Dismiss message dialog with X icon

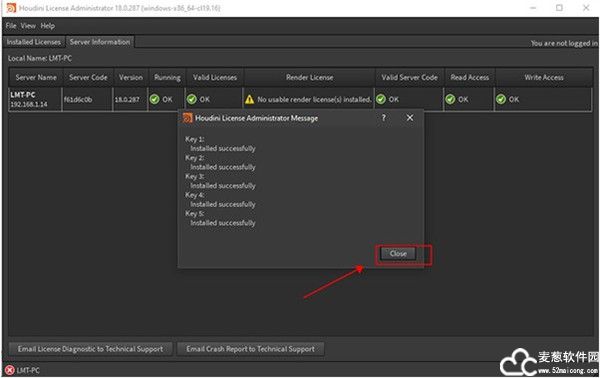pyautogui.click(x=409, y=118)
